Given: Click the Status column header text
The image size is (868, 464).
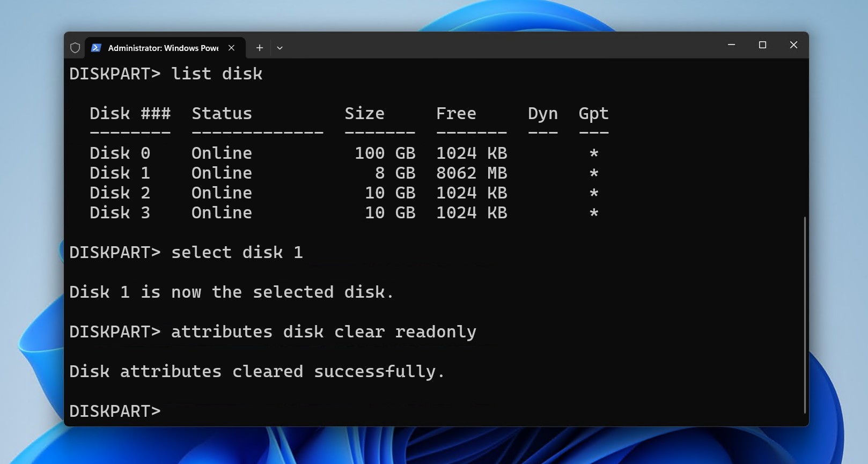Looking at the screenshot, I should point(222,114).
